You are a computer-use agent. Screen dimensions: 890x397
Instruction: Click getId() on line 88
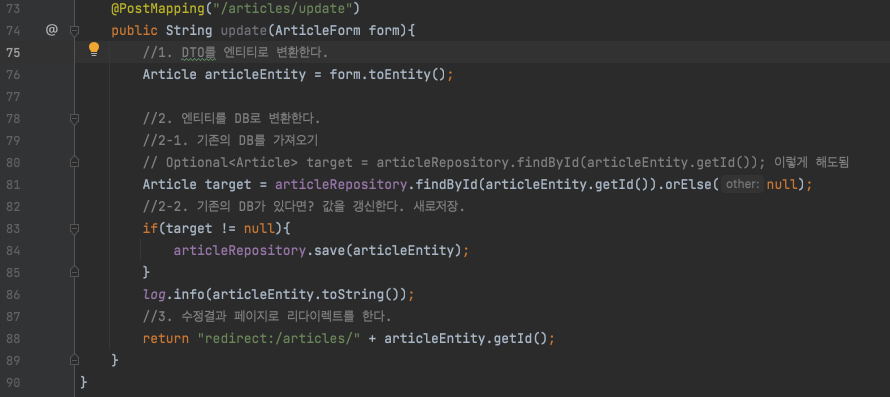[x=519, y=339]
